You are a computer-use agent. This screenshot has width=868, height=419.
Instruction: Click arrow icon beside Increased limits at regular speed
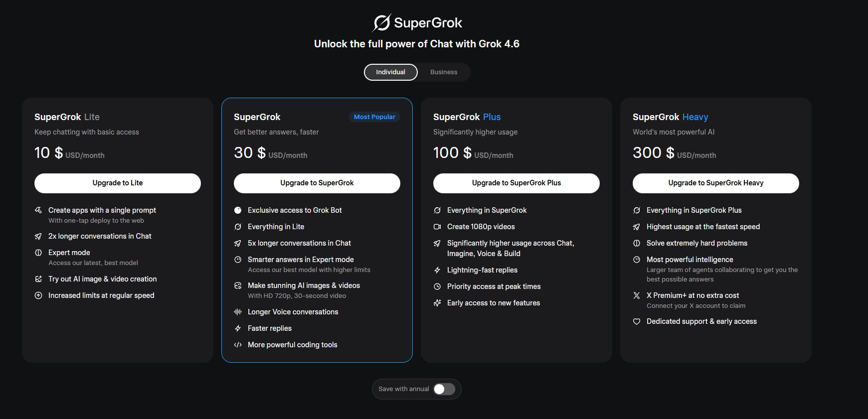(38, 295)
